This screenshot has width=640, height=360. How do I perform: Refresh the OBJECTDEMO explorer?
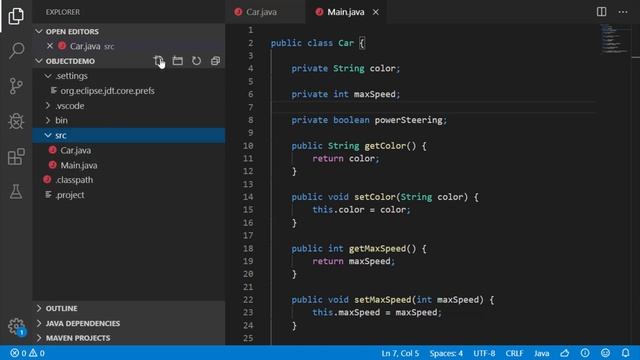tap(197, 61)
